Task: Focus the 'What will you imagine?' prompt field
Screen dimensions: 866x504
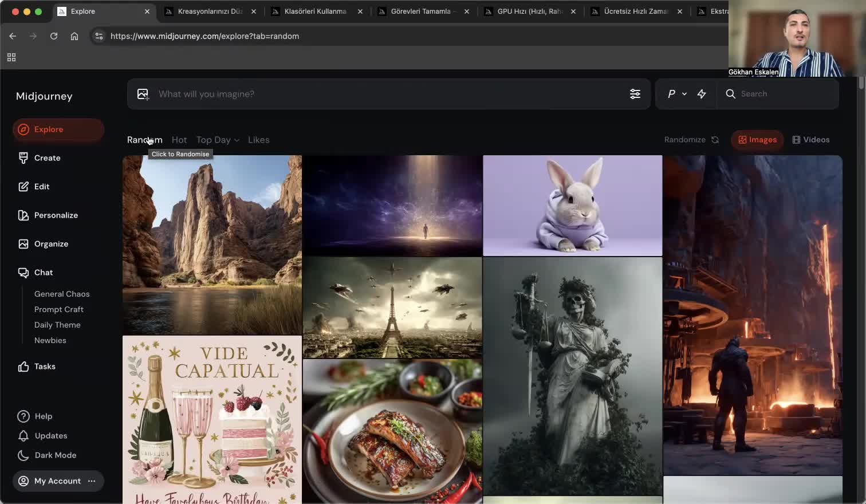Action: point(389,94)
